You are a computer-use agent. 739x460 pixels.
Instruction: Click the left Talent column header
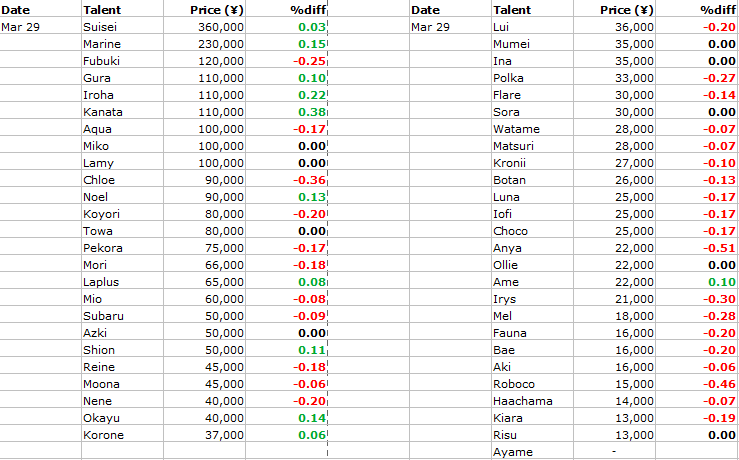(123, 9)
